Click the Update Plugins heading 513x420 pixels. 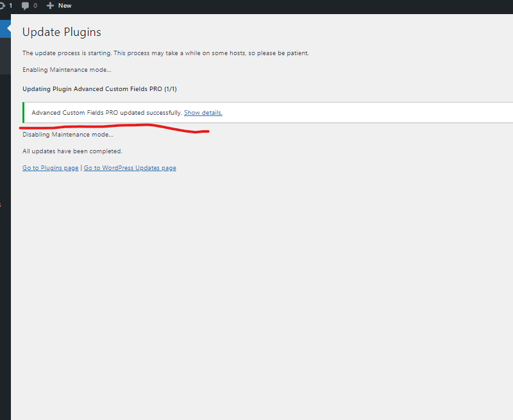tap(62, 32)
